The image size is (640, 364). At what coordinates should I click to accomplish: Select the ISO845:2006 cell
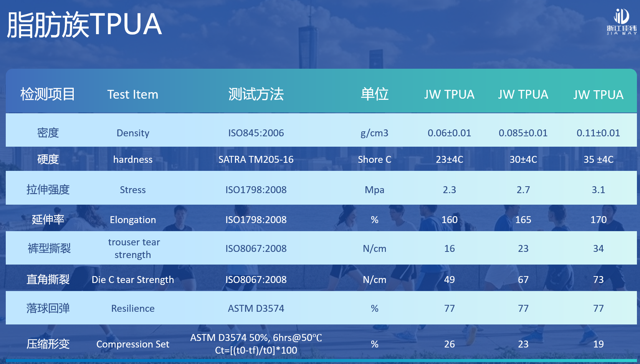[x=256, y=133]
